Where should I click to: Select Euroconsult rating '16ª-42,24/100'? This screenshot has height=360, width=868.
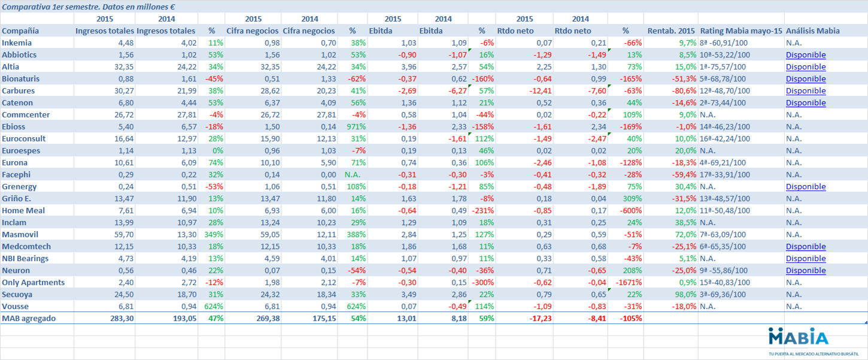[725, 138]
